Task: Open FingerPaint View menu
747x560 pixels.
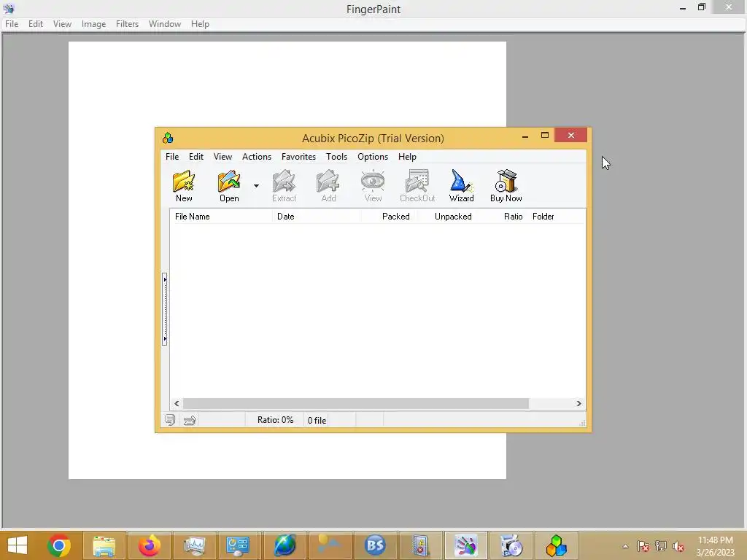Action: [62, 24]
